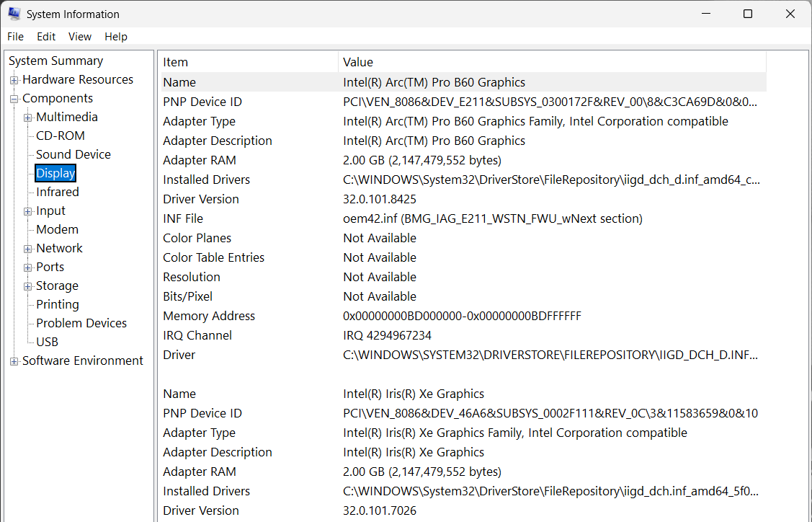Screen dimensions: 812x522
Task: Select System Summary in the tree
Action: coord(56,61)
